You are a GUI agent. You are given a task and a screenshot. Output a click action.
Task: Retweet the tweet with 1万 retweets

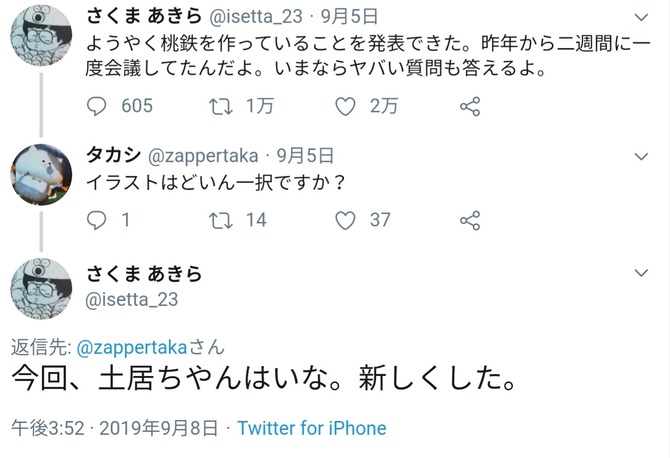pos(220,106)
